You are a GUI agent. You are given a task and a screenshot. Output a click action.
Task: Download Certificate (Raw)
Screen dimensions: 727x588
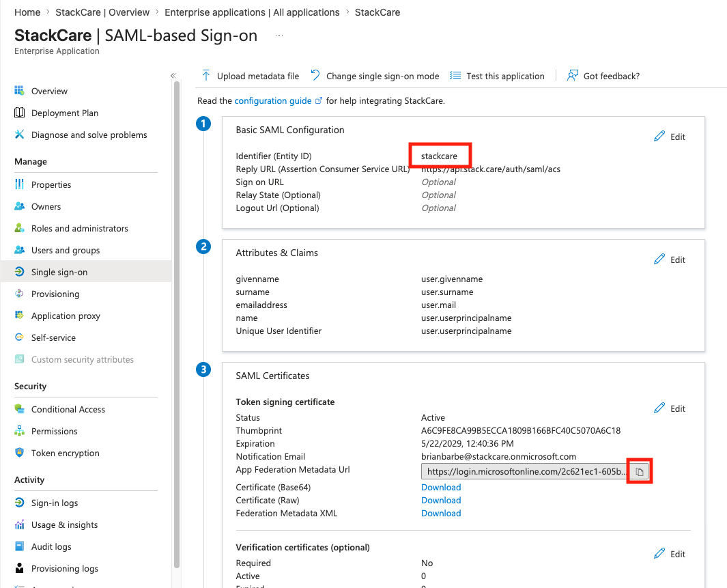[441, 500]
